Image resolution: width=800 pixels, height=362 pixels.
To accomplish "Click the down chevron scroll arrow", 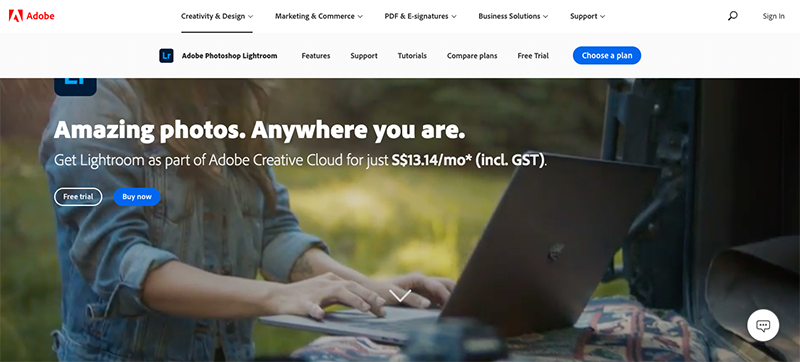I will (400, 295).
